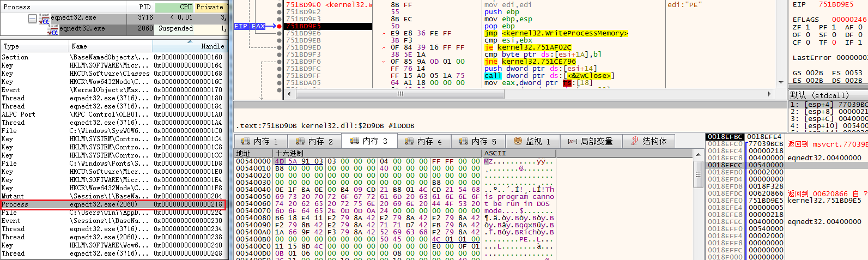868x260 pixels.
Task: Toggle breakpoint bullet at 751BD9EB
Action: click(280, 40)
